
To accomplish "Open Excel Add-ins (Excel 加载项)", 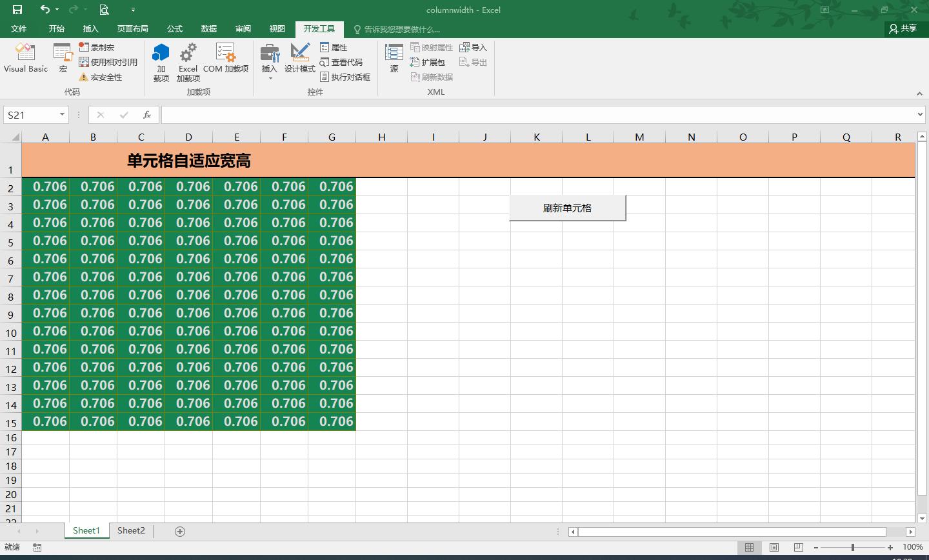I will (x=188, y=63).
